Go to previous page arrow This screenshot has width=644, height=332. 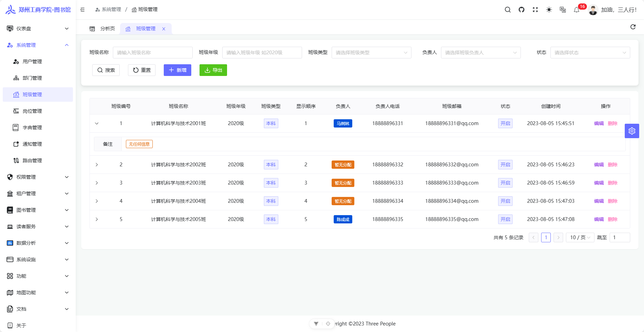534,237
